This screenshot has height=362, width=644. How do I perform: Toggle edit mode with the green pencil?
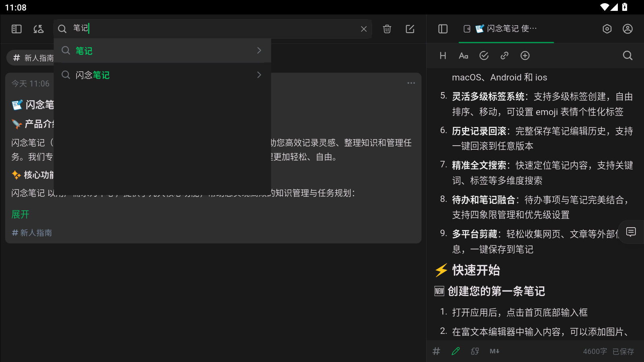click(x=455, y=351)
